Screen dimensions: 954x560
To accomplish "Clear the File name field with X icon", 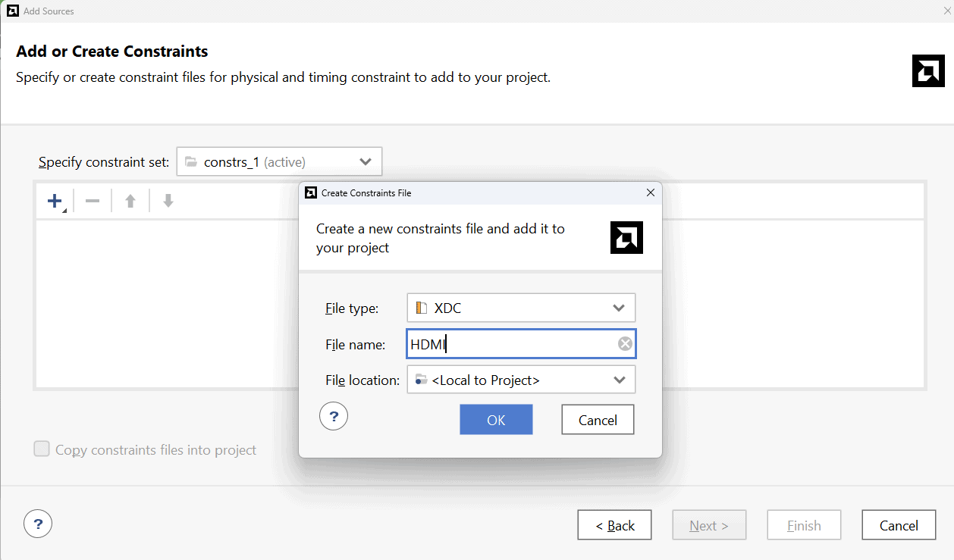I will [624, 344].
